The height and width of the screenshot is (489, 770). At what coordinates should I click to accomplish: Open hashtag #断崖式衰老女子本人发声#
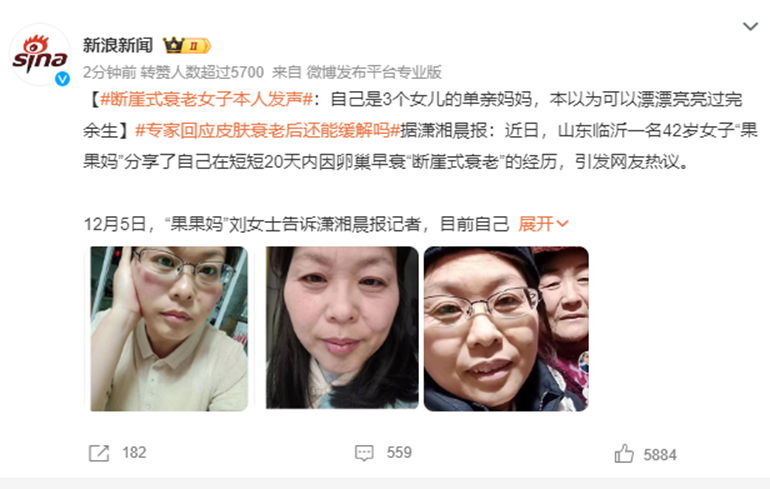pos(206,100)
